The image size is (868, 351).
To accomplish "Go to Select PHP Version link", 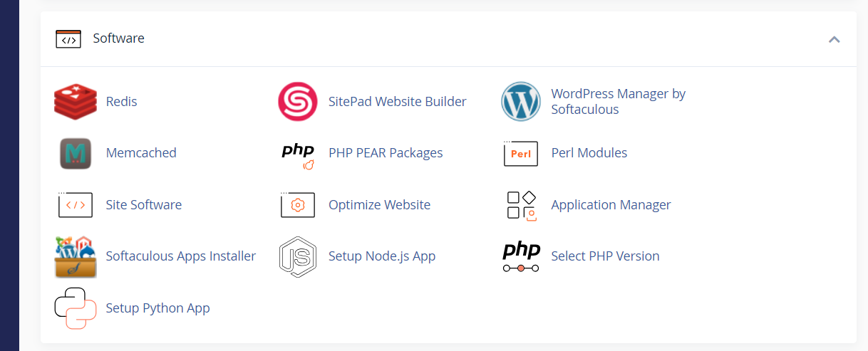I will pyautogui.click(x=605, y=256).
